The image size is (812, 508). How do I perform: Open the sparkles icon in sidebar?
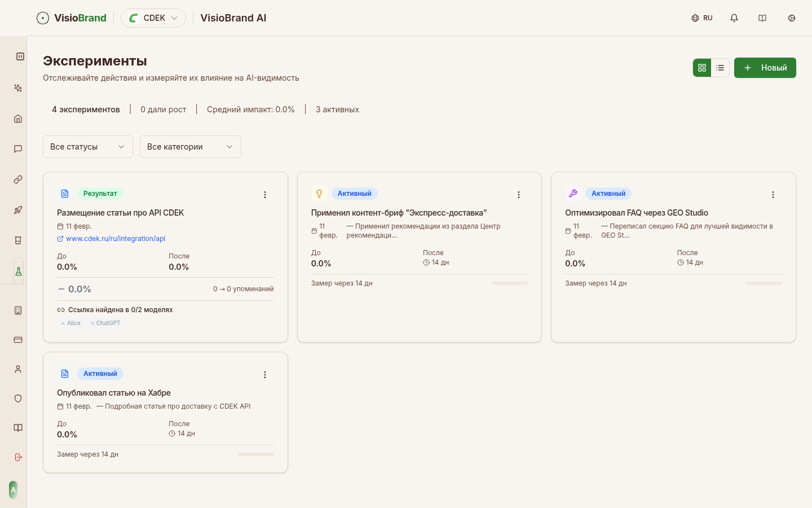click(x=18, y=88)
